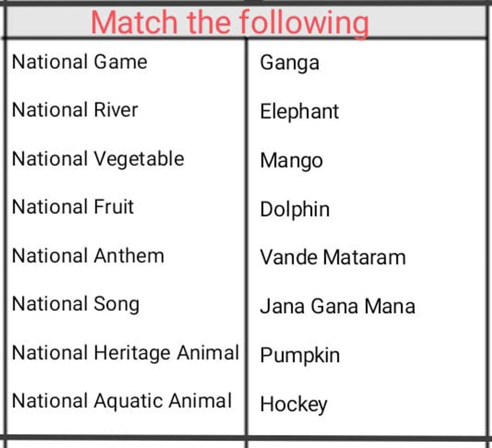
Task: Select 'National Vegetable' in left column
Action: tap(98, 159)
